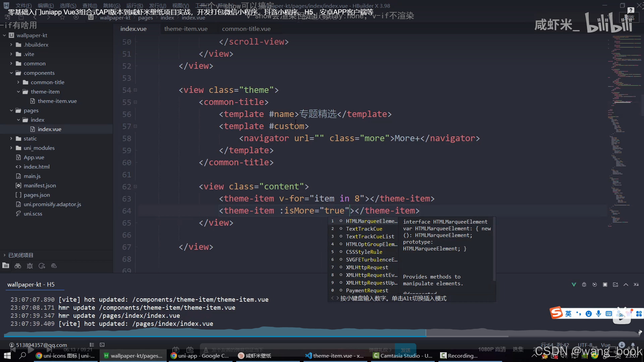Expand the common-title folder
Viewport: 644px width, 362px height.
pyautogui.click(x=18, y=82)
